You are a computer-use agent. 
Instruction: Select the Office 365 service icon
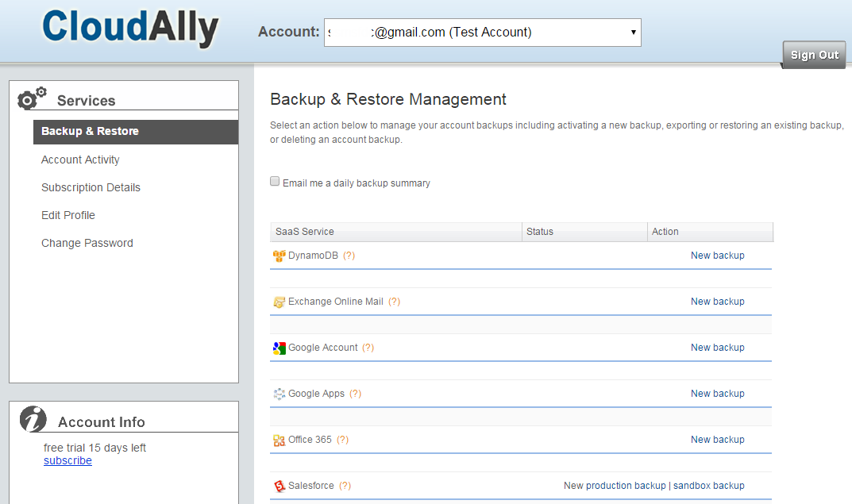coord(280,439)
